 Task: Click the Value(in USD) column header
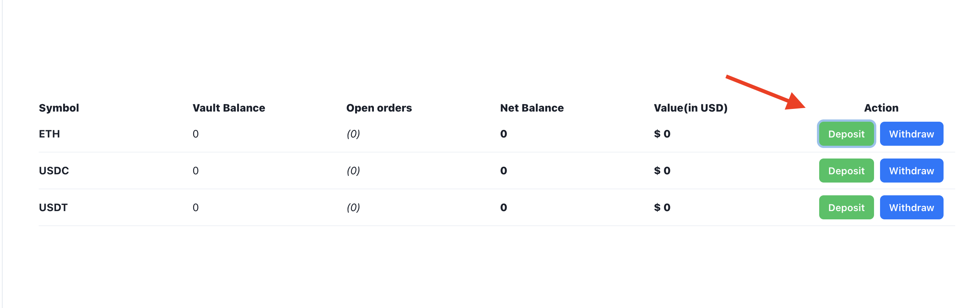click(x=690, y=108)
